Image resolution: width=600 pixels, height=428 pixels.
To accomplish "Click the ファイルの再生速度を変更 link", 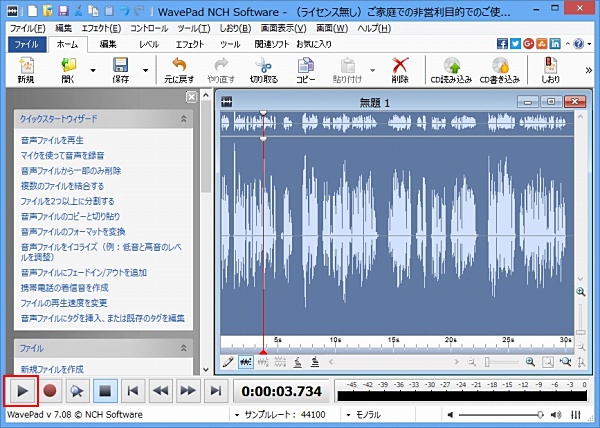I will pyautogui.click(x=64, y=303).
